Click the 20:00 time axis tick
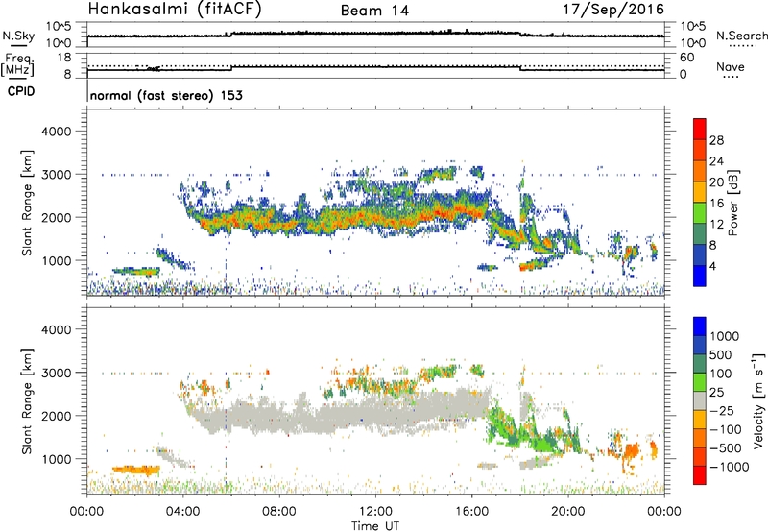768x532 pixels. 567,512
